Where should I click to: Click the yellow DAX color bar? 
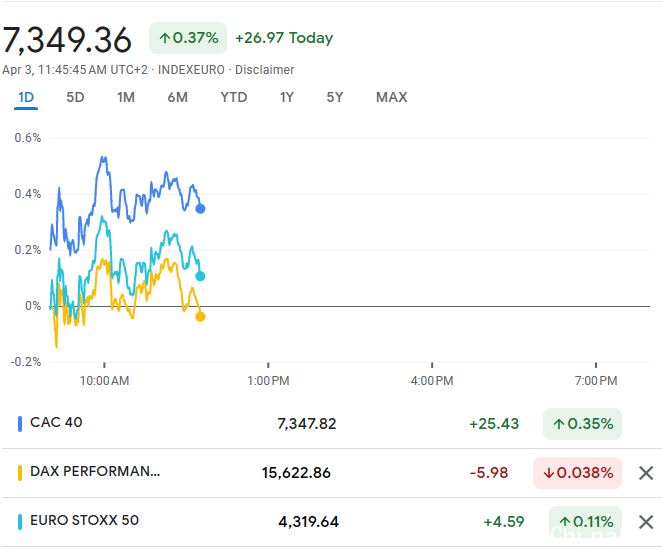20,473
